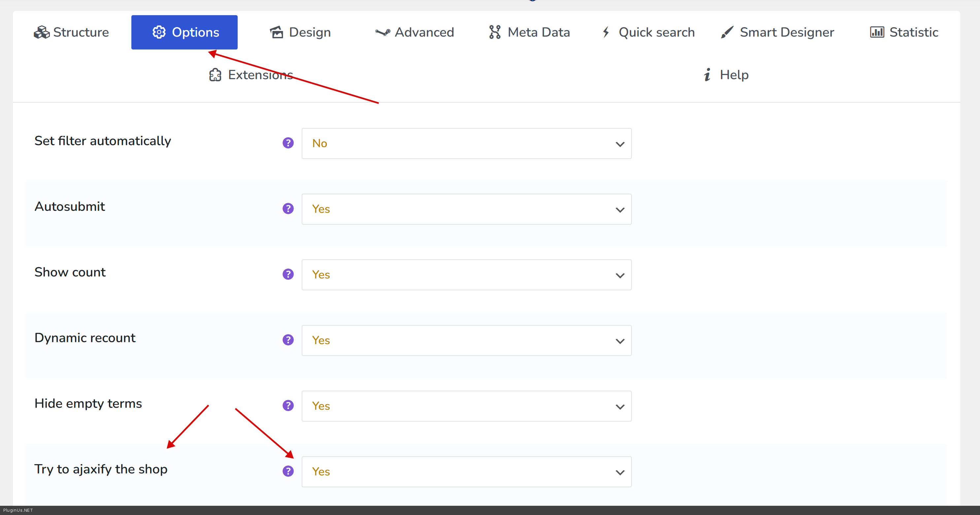Click the question mark icon next to Autosubmit
Image resolution: width=980 pixels, height=515 pixels.
pos(288,209)
